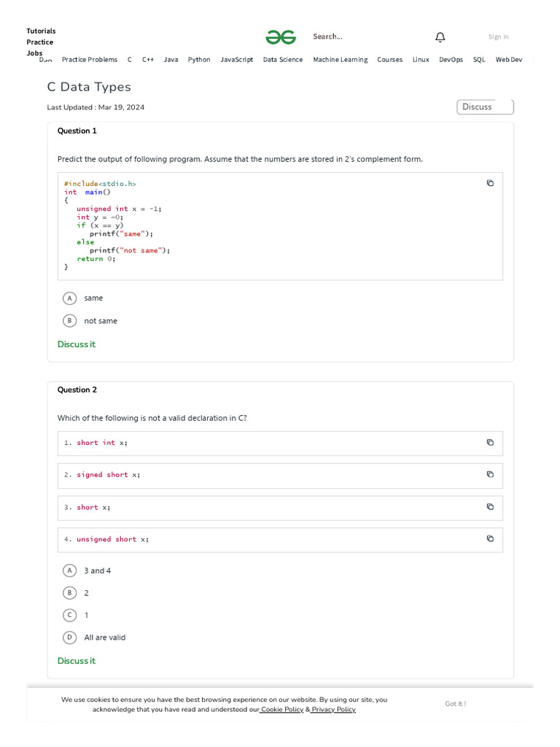Screen dimensions: 560x747
Task: Choose option B 'not same'
Action: coord(70,321)
